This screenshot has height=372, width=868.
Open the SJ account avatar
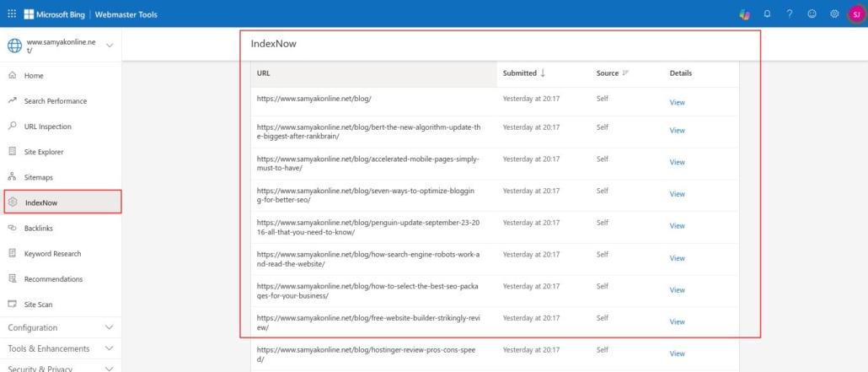856,14
